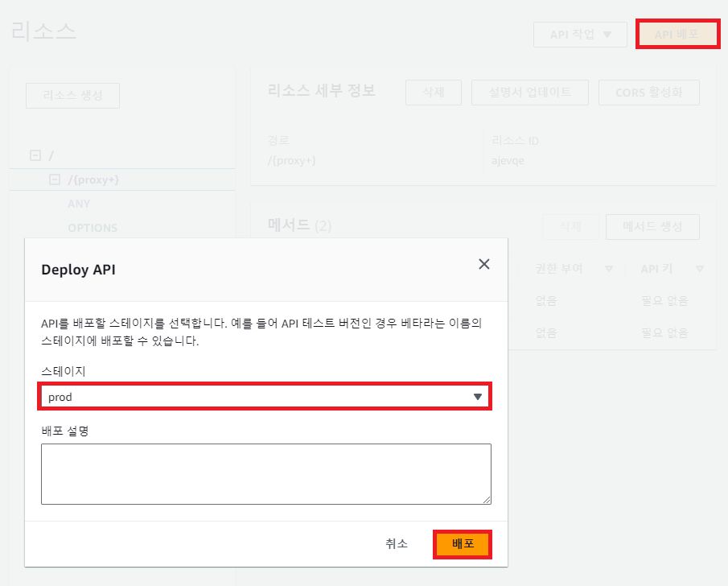Click the 설명서 업데이트 button
728x586 pixels.
(530, 93)
